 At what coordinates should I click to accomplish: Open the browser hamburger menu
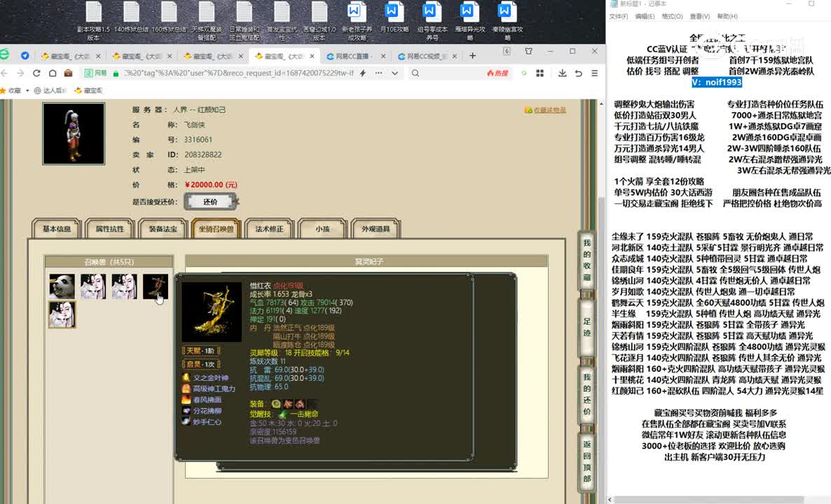(595, 73)
